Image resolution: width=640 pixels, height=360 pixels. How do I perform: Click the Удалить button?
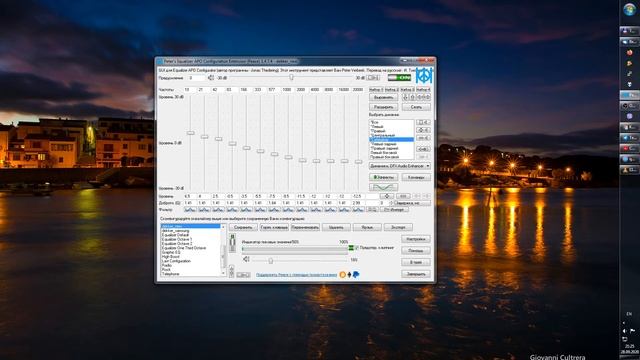tap(336, 227)
